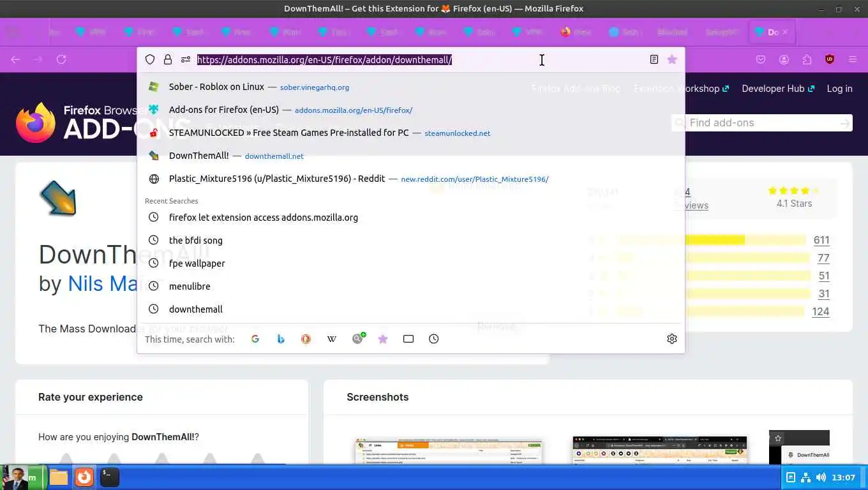The height and width of the screenshot is (490, 868).
Task: Select recent search 'fpe wallpaper'
Action: coord(411,264)
